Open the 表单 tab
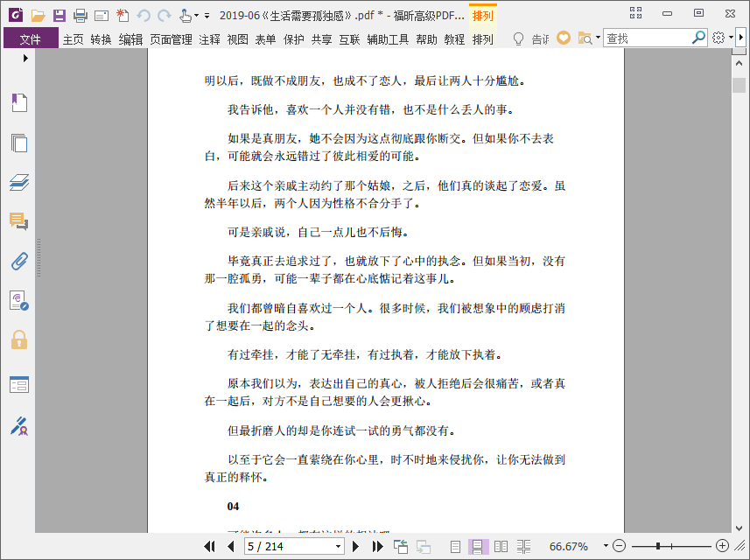The width and height of the screenshot is (750, 560). [265, 39]
